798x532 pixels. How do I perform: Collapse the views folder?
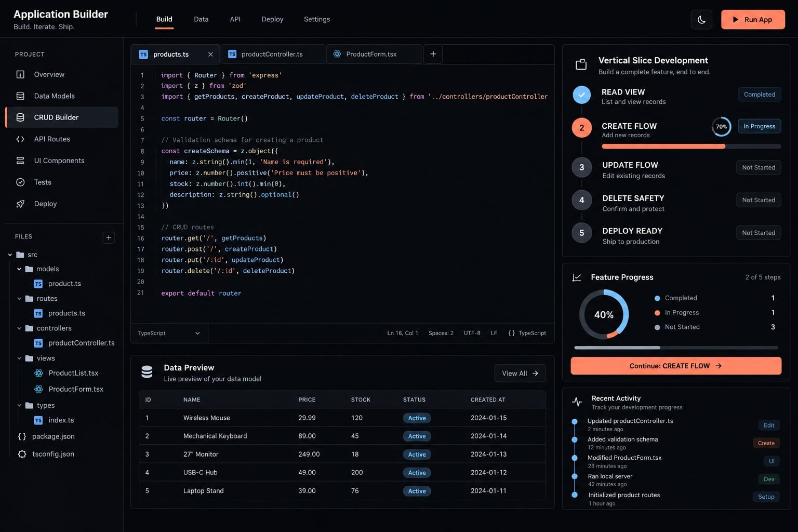pos(19,358)
